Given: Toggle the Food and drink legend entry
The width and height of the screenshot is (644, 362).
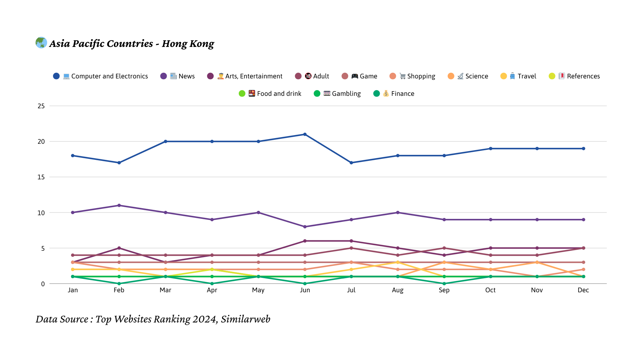Looking at the screenshot, I should point(279,94).
